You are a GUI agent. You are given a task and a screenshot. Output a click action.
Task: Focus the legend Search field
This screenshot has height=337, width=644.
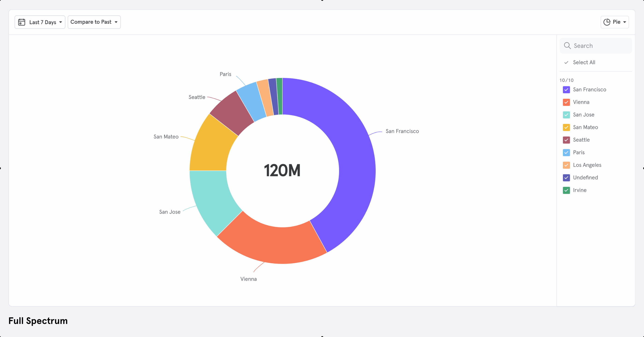click(x=595, y=46)
